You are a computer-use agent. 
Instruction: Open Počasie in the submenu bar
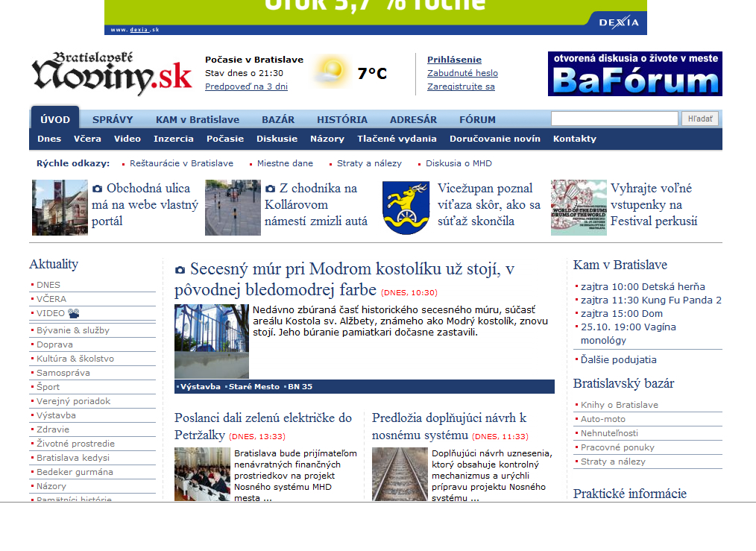point(225,139)
